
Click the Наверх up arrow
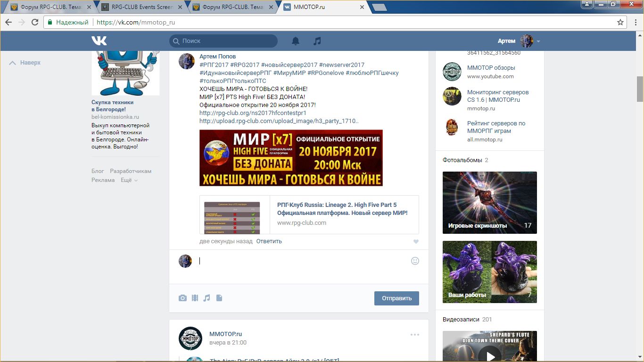(x=13, y=63)
